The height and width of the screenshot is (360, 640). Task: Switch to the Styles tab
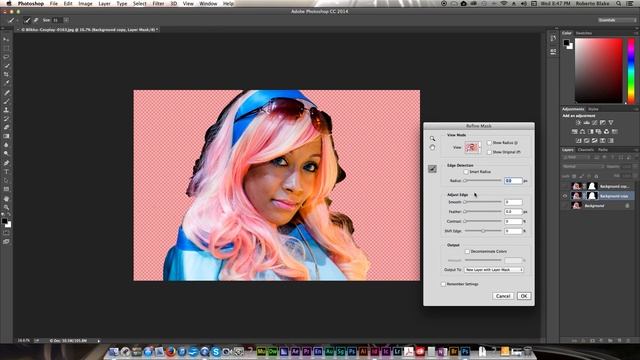coord(593,109)
